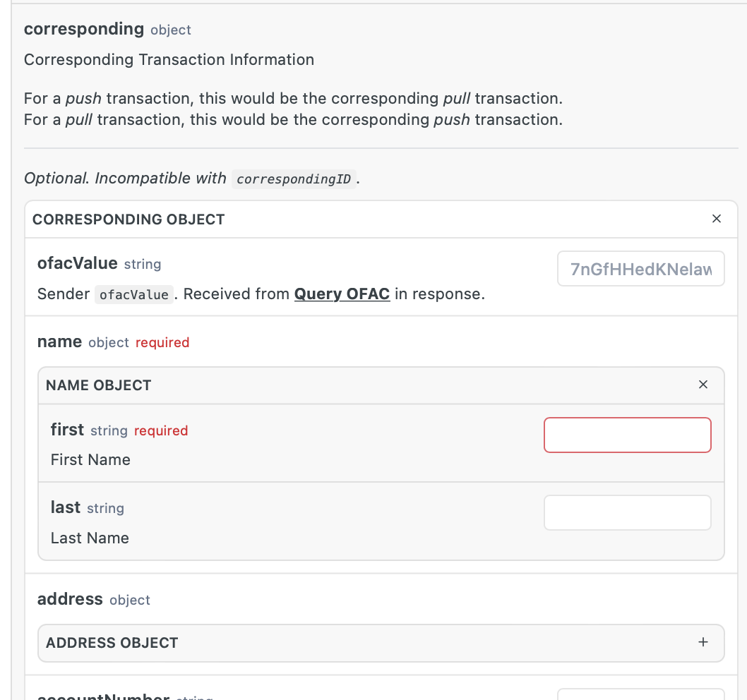
Task: Click the 'address' object property label
Action: [70, 599]
